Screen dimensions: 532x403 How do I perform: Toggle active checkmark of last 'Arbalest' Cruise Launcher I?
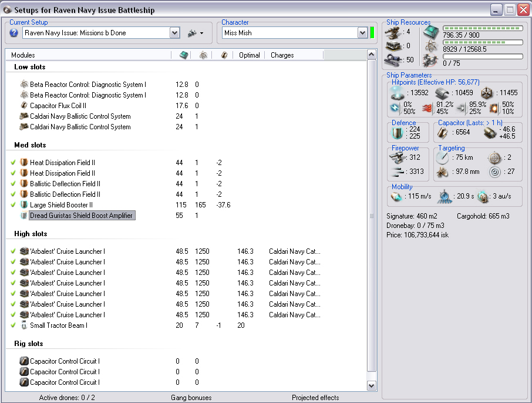point(13,315)
